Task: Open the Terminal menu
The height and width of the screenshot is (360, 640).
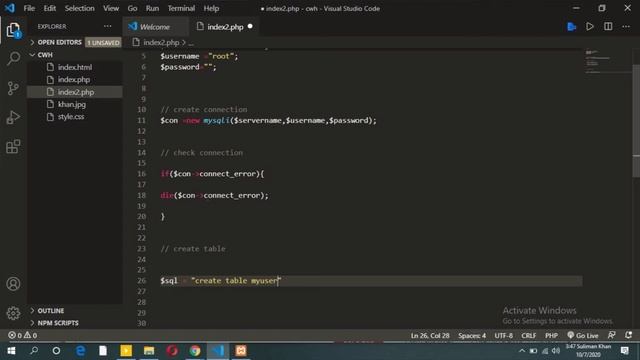Action: (181, 8)
